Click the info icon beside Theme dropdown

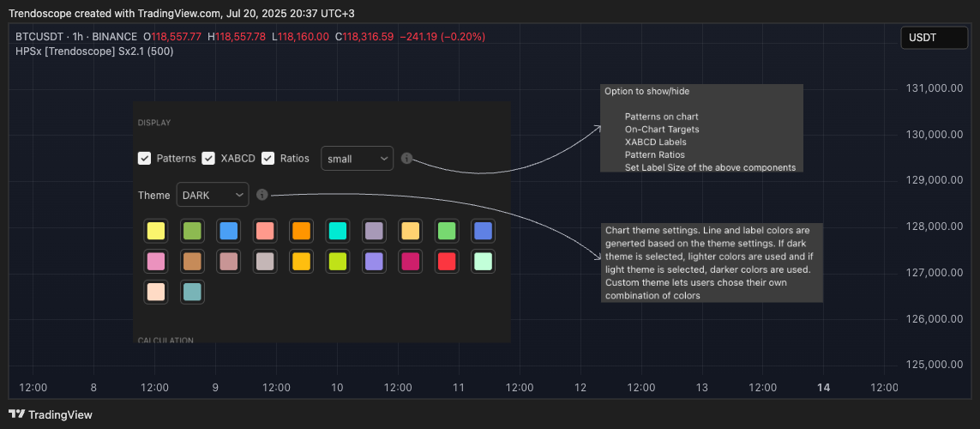pyautogui.click(x=262, y=195)
